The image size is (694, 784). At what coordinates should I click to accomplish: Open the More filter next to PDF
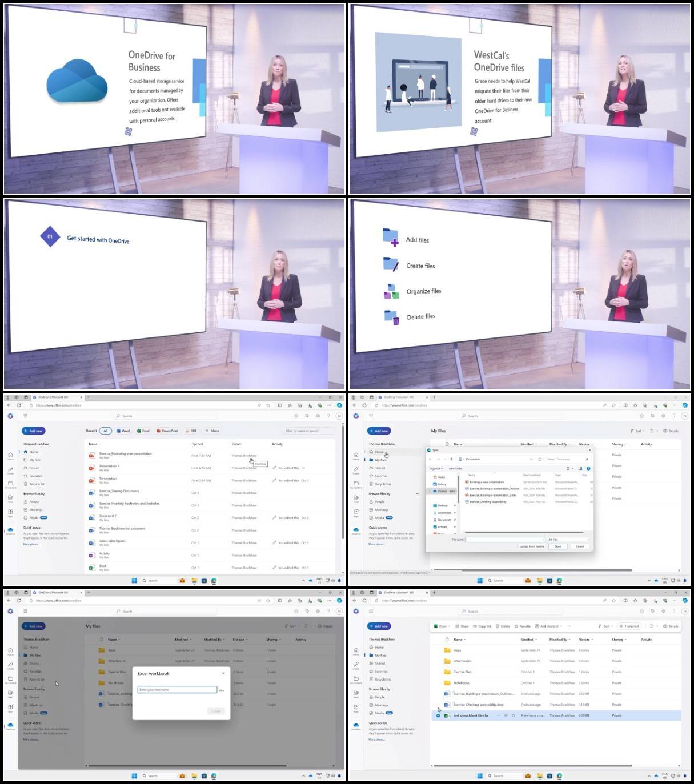pos(212,431)
